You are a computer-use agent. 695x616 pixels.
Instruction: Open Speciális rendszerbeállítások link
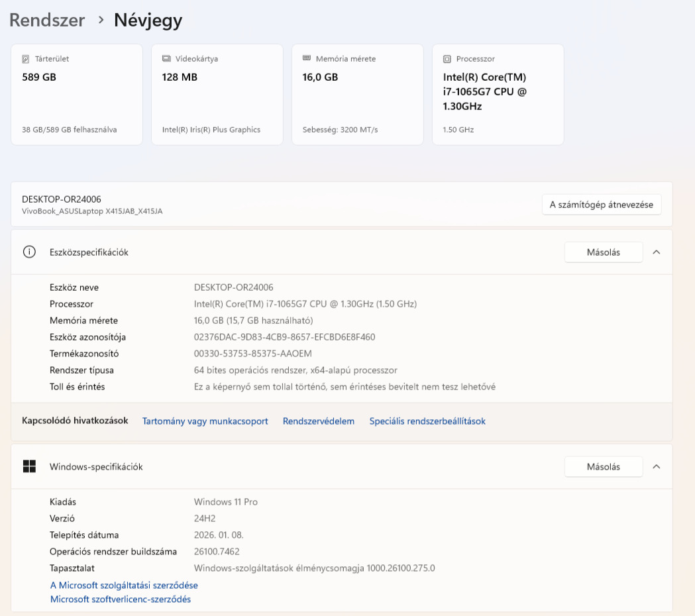click(x=427, y=421)
